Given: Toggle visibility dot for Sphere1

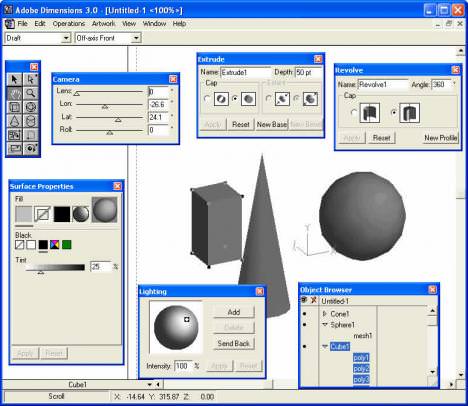Looking at the screenshot, I should coord(304,325).
